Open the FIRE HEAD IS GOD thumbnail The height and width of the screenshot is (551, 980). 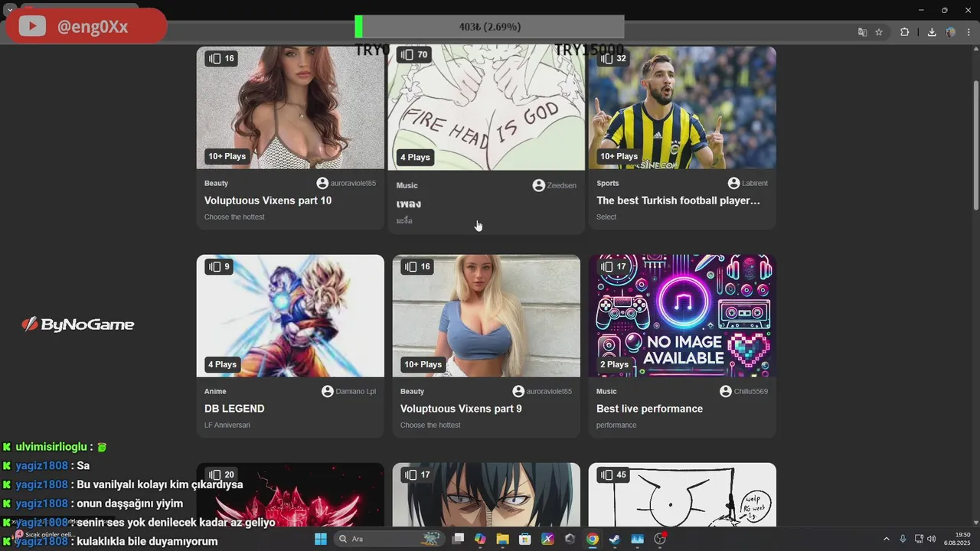(486, 108)
